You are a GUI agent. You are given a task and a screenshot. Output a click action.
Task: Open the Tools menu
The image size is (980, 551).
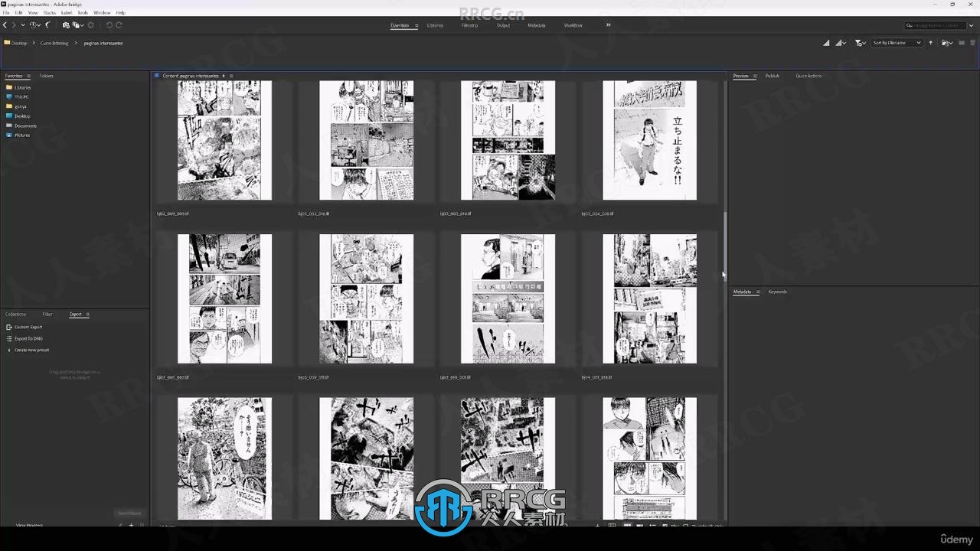pyautogui.click(x=83, y=13)
